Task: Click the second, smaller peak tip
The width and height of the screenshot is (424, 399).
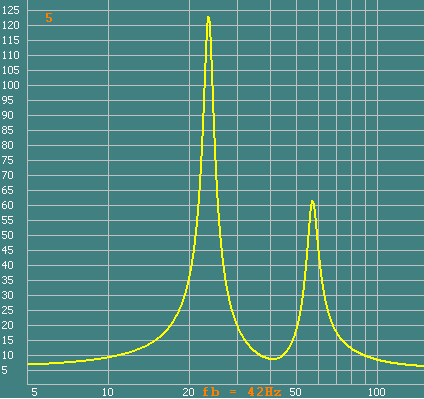Action: point(312,201)
